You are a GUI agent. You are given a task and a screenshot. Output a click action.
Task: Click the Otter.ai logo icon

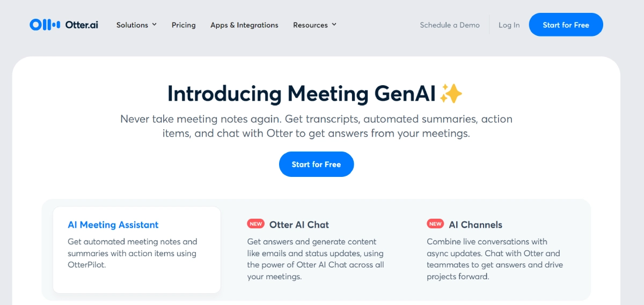pyautogui.click(x=45, y=25)
